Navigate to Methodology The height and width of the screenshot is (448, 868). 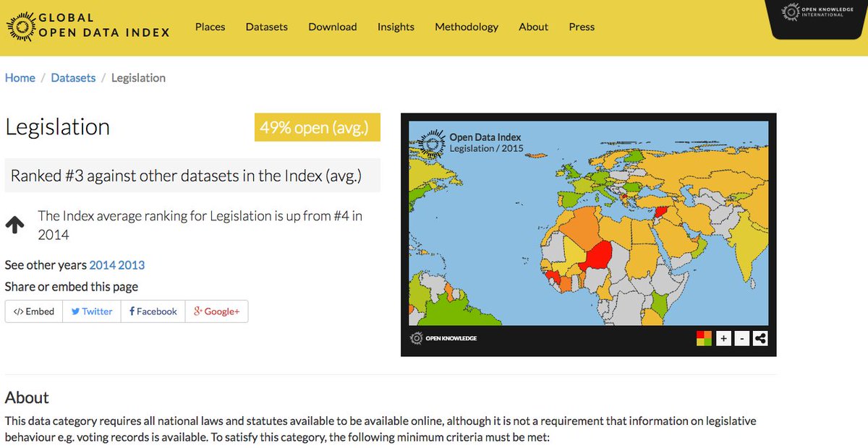(x=467, y=27)
